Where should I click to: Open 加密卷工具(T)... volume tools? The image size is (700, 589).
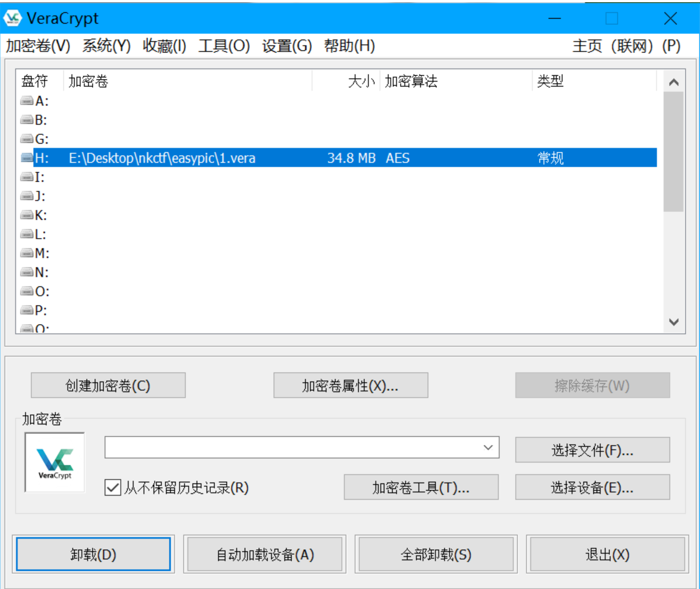(x=421, y=487)
